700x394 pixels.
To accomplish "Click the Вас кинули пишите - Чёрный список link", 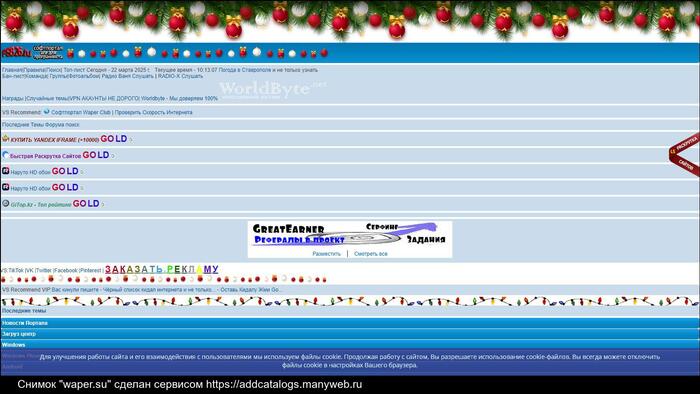I will 133,290.
